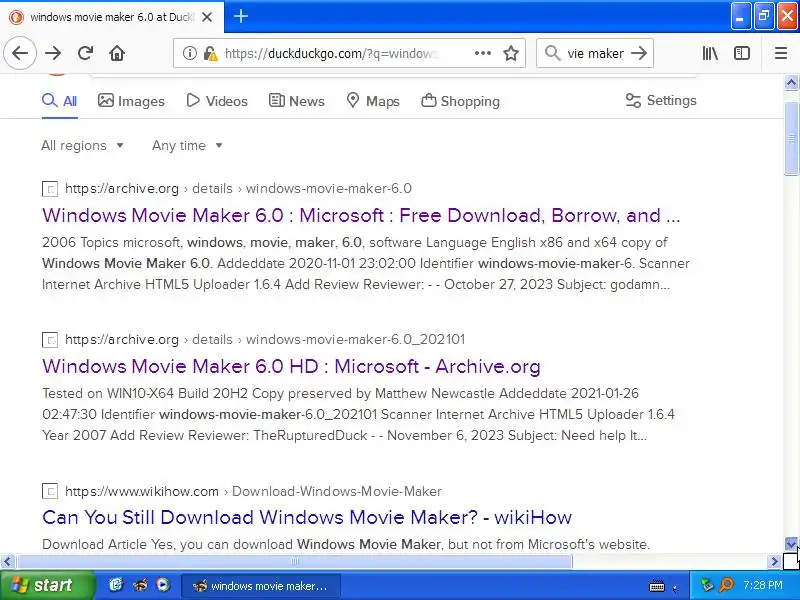Screen dimensions: 800x600
Task: Switch to Images results
Action: pos(131,101)
